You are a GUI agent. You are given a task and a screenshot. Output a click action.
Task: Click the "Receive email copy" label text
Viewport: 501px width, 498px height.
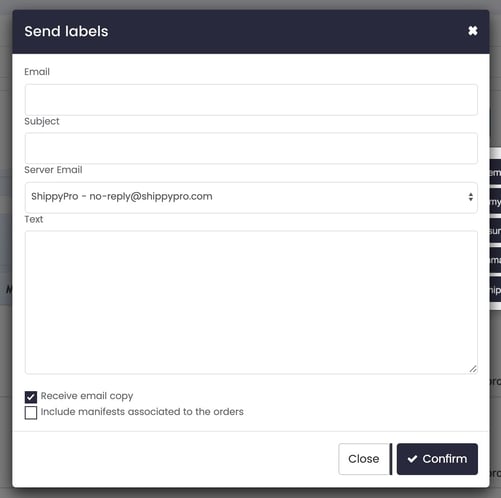click(87, 396)
